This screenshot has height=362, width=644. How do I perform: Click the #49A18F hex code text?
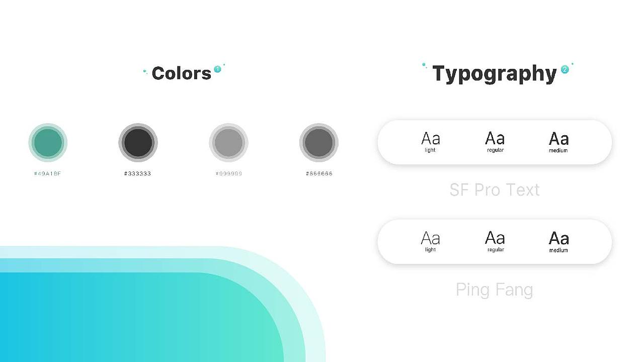pyautogui.click(x=48, y=173)
